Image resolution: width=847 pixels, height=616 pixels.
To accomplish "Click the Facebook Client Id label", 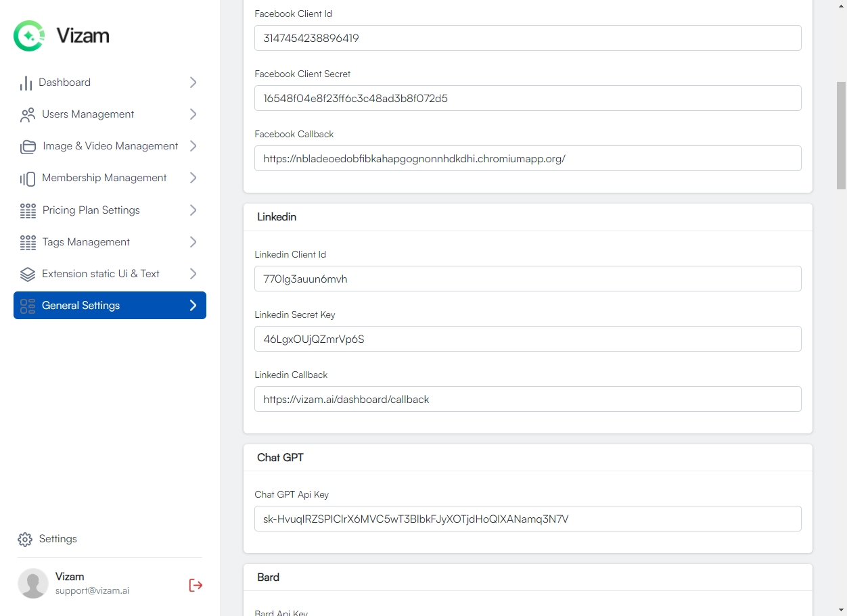I will pyautogui.click(x=293, y=14).
